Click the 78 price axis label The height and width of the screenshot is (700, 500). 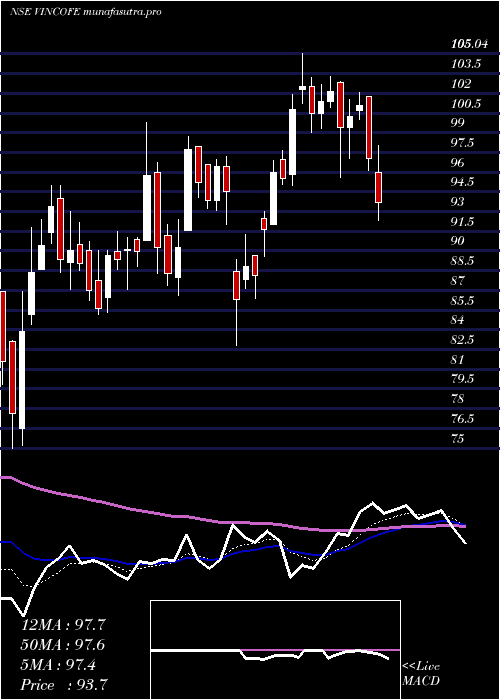(x=458, y=399)
